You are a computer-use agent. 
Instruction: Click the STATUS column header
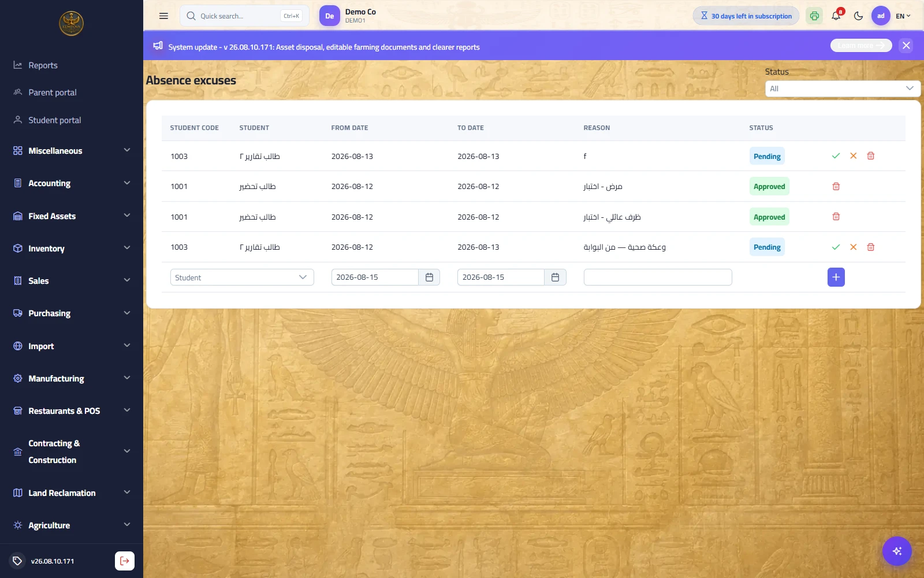point(761,128)
